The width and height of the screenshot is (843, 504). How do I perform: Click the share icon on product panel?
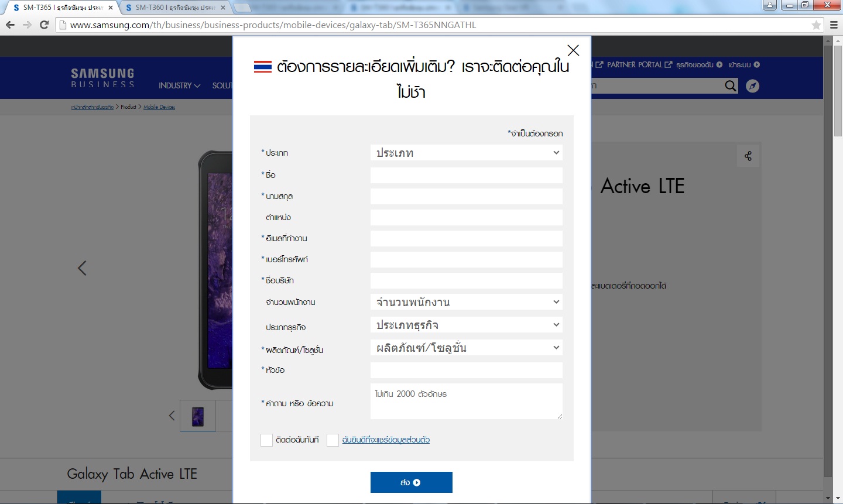748,156
